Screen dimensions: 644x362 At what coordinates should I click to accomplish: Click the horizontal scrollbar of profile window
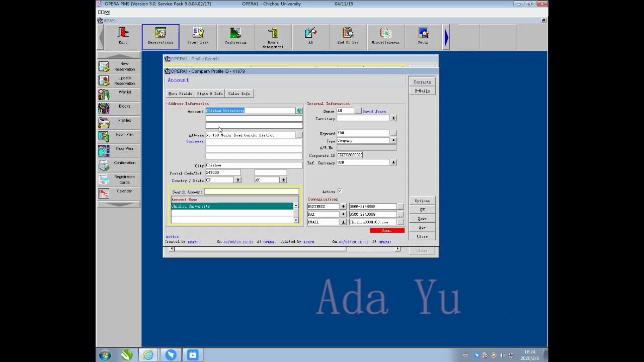(x=284, y=249)
